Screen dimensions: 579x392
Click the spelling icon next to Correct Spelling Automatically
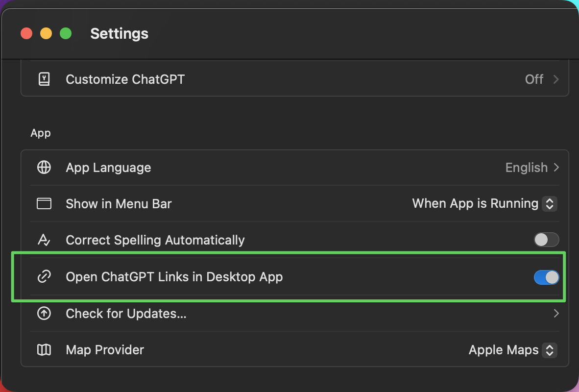[44, 240]
